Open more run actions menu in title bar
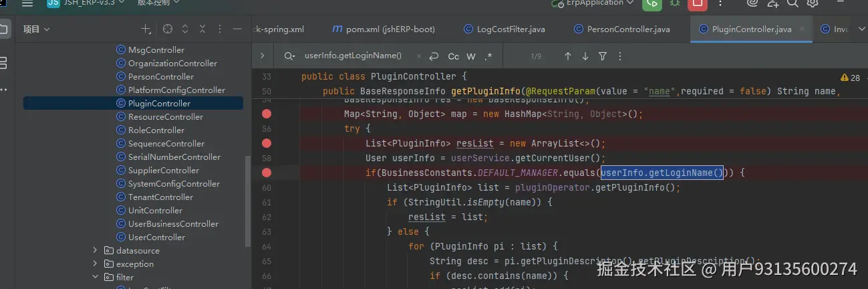 719,3
